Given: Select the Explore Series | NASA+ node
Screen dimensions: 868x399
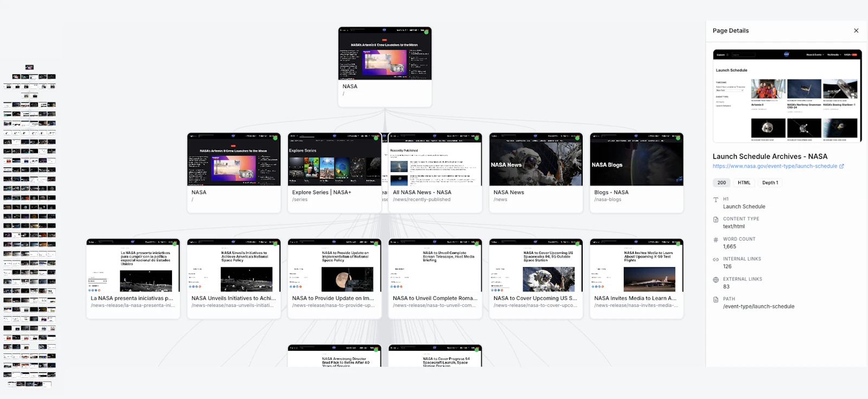Looking at the screenshot, I should (x=334, y=173).
